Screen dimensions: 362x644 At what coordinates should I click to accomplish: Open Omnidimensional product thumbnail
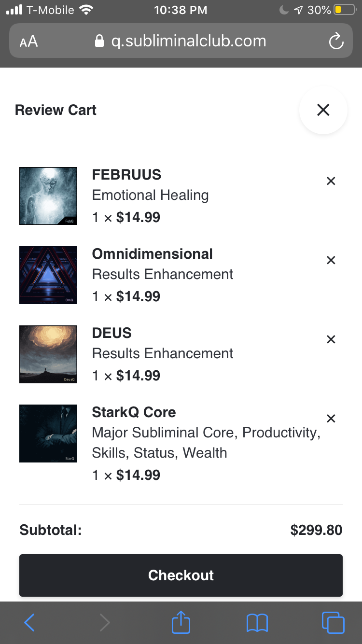tap(48, 275)
